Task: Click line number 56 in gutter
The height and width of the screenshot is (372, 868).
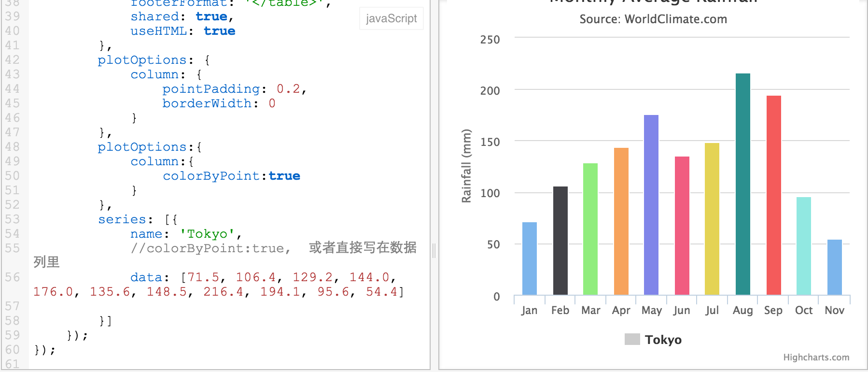Action: click(13, 277)
